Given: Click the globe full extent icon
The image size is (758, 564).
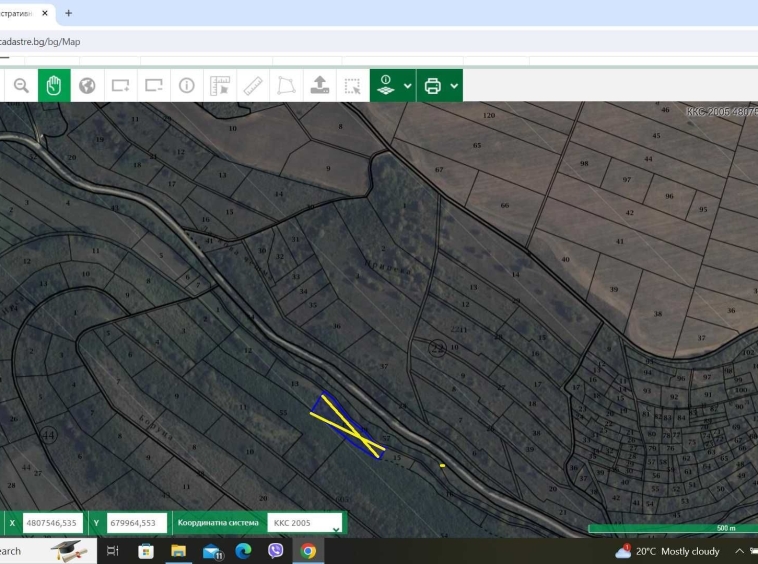Looking at the screenshot, I should click(x=87, y=86).
